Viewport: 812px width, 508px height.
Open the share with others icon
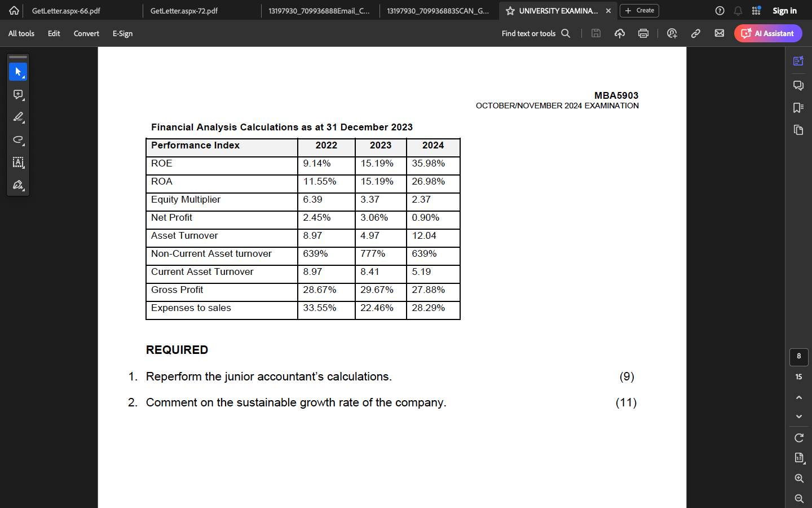(x=672, y=33)
